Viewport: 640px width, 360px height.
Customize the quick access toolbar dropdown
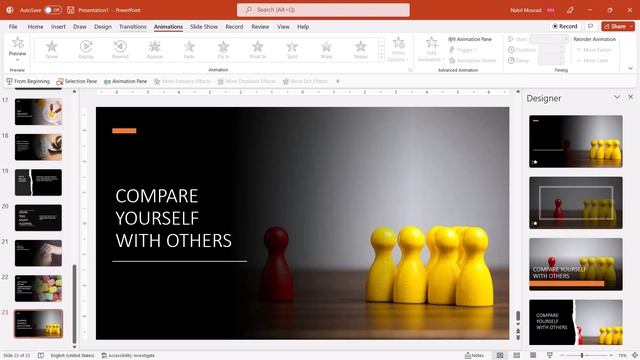[338, 81]
